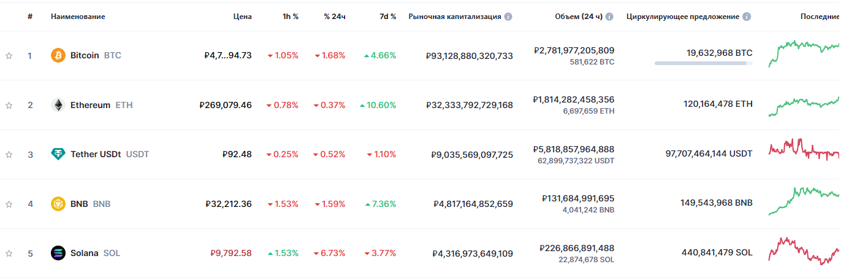Open the Solana coin page link
868x280 pixels.
[x=96, y=253]
